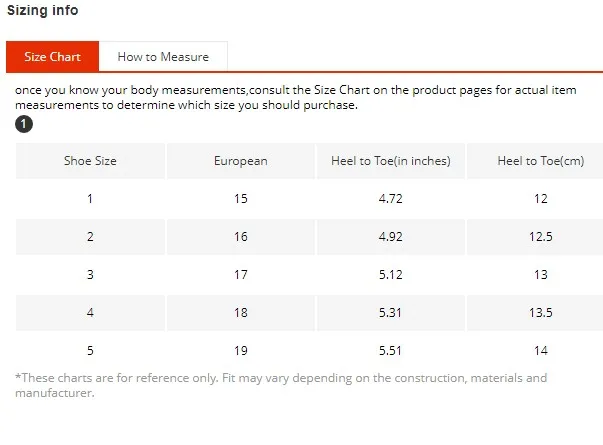Viewport: 603px width, 445px height.
Task: Select European size 19 cell
Action: click(x=241, y=351)
